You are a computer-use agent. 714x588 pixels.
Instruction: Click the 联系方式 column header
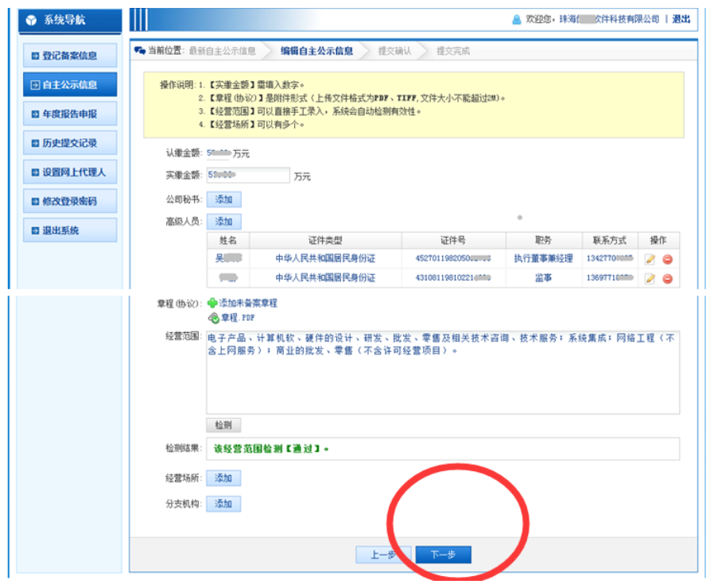click(x=610, y=240)
